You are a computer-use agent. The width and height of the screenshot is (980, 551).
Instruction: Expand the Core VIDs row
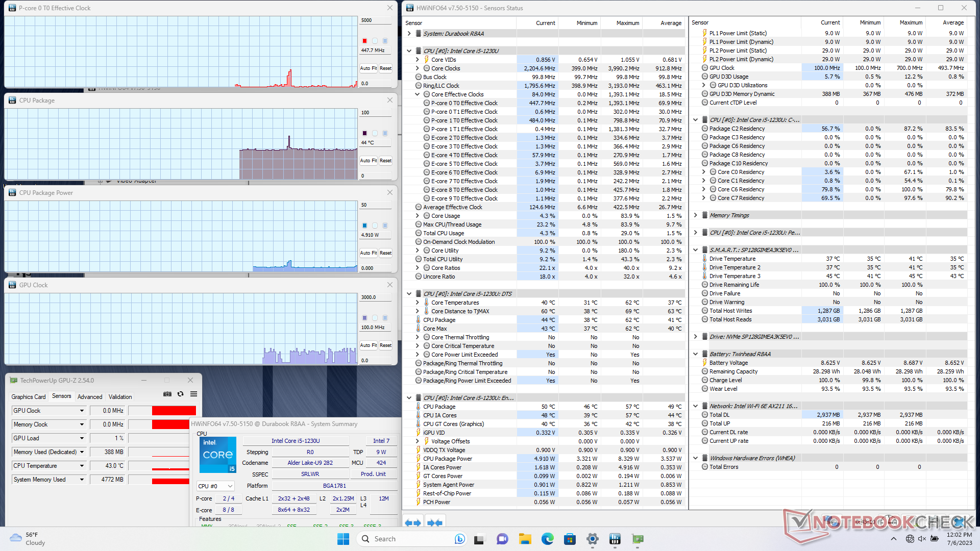coord(417,60)
